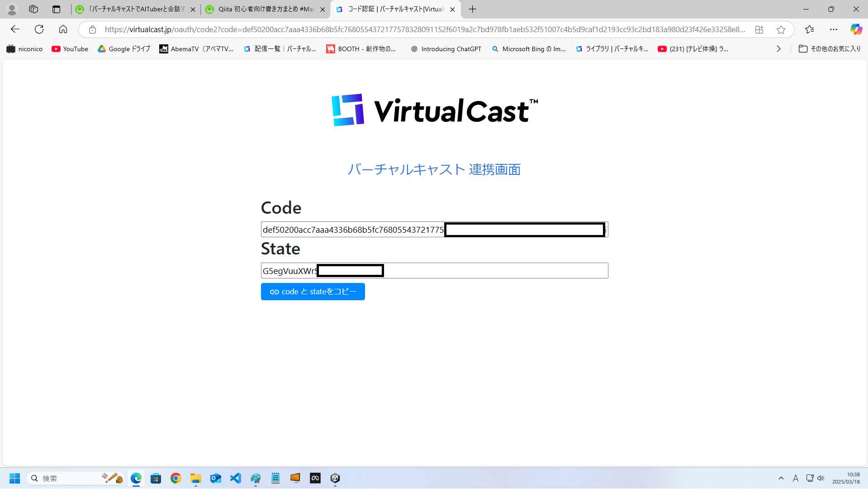Viewport: 868px width, 489px height.
Task: Open the YouTube bookmark
Action: coord(70,49)
